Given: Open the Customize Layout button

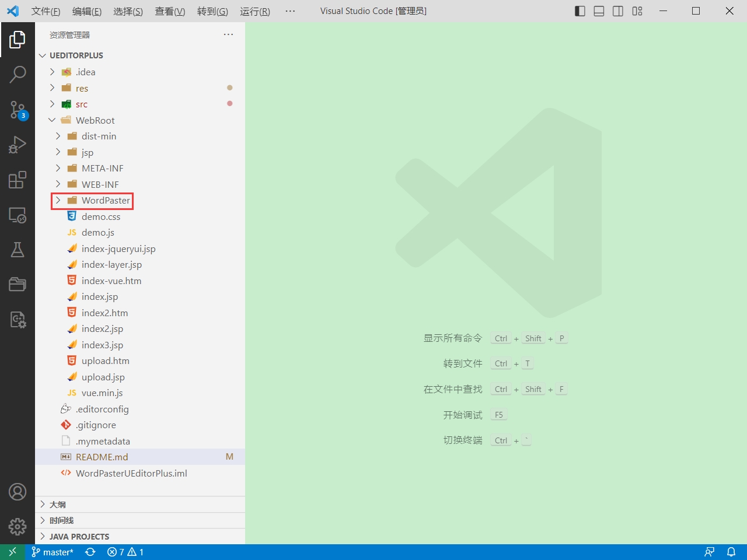Looking at the screenshot, I should tap(637, 11).
